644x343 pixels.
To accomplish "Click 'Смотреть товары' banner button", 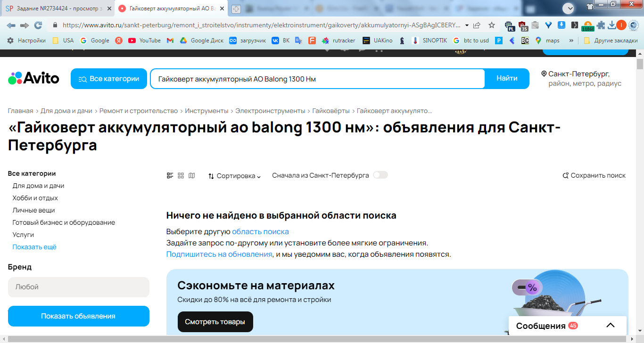I will (215, 322).
